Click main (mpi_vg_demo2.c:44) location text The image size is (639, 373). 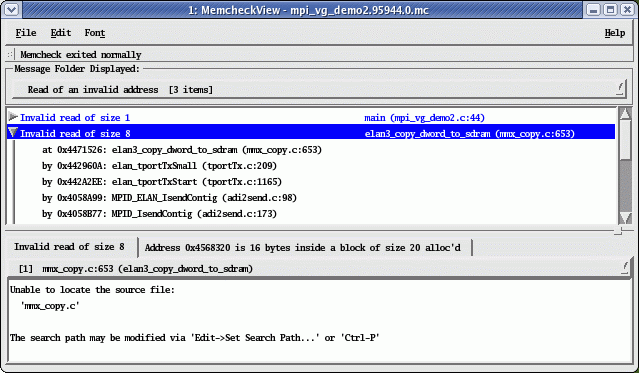coord(424,118)
